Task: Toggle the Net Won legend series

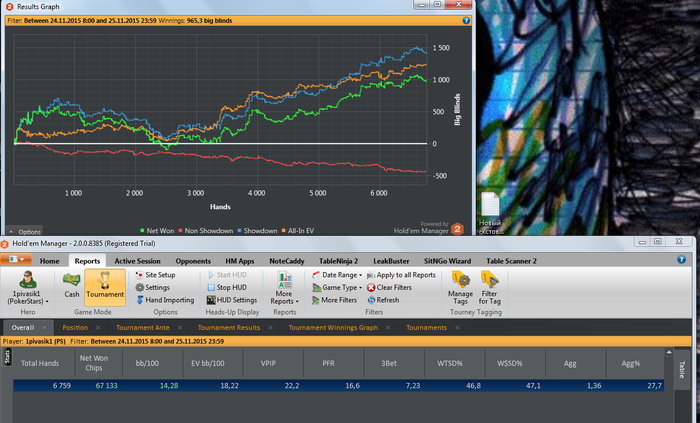Action: (x=157, y=231)
